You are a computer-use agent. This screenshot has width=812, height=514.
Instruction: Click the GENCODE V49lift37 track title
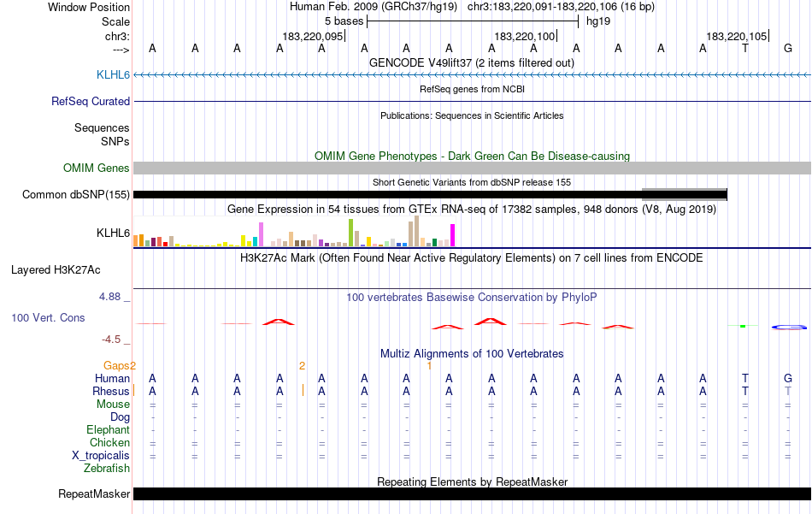pos(472,63)
